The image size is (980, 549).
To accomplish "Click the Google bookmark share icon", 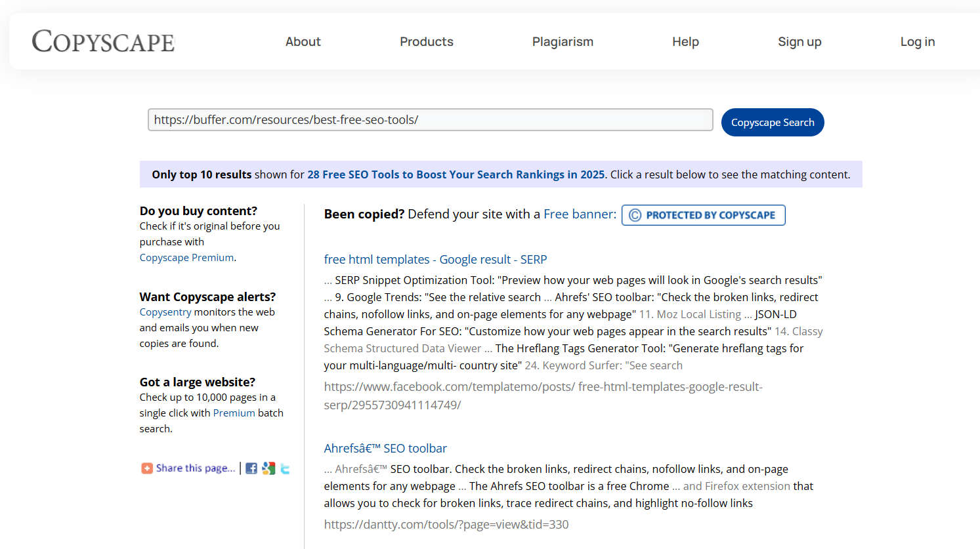I will [268, 468].
